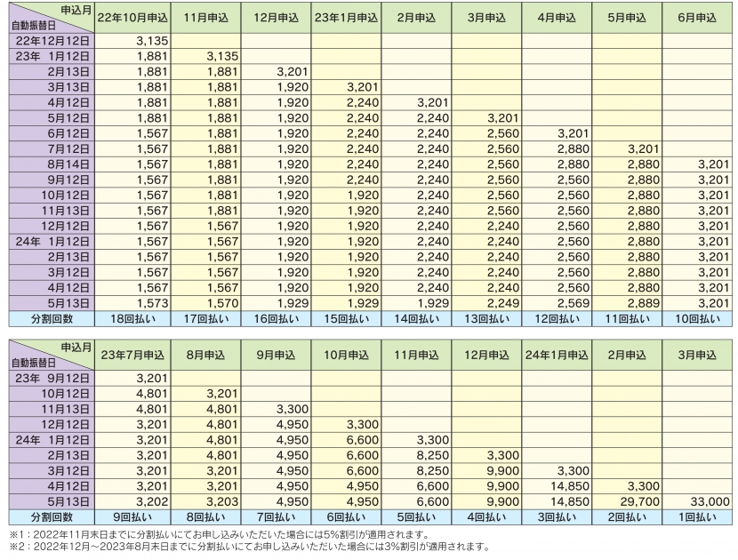The height and width of the screenshot is (560, 738).
Task: Select the amount '3,203' in the lower table
Action: point(222,502)
